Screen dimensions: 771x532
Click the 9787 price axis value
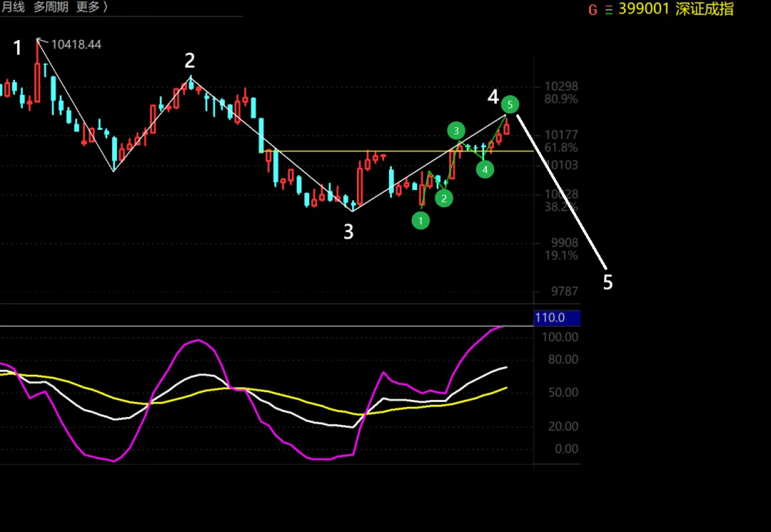[x=565, y=291]
